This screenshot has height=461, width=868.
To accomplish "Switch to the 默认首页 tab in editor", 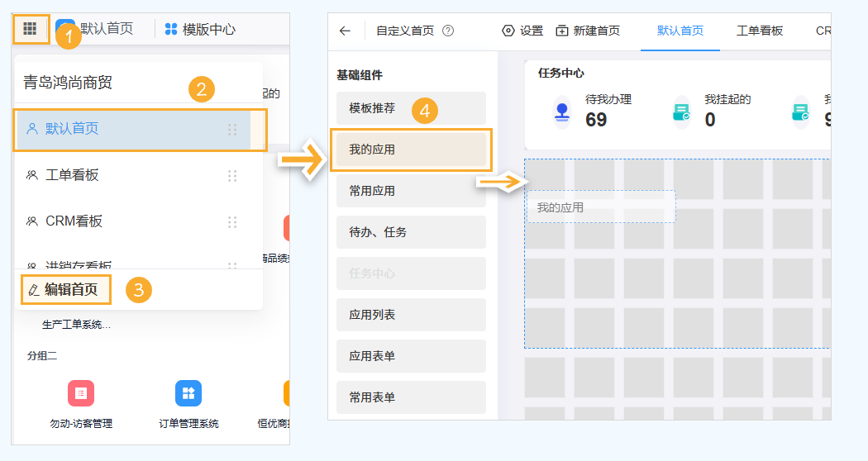I will tap(680, 31).
